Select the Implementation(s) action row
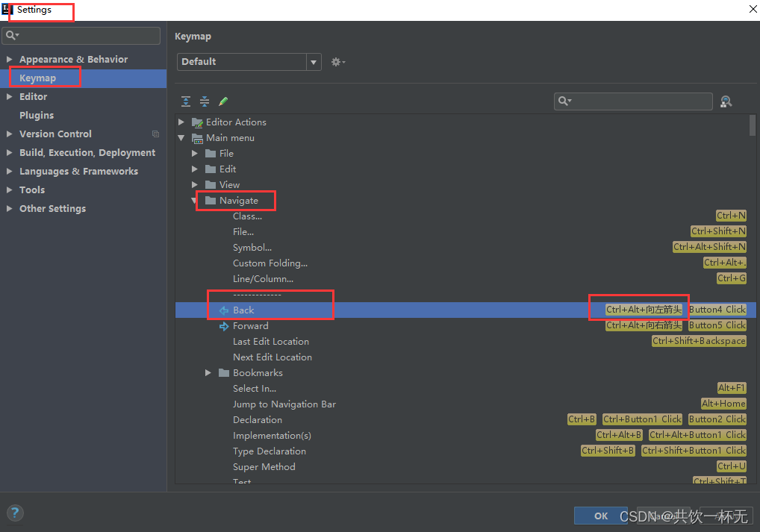The height and width of the screenshot is (532, 760). [x=465, y=436]
